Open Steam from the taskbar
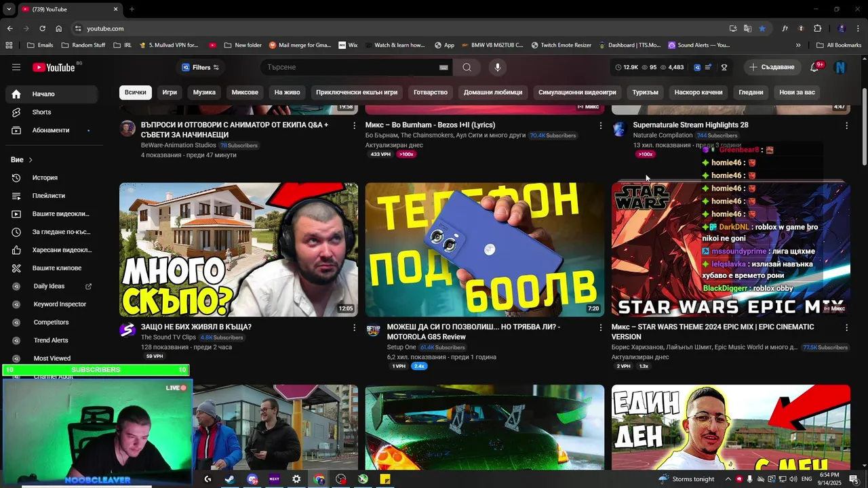This screenshot has width=868, height=488. pyautogui.click(x=230, y=479)
